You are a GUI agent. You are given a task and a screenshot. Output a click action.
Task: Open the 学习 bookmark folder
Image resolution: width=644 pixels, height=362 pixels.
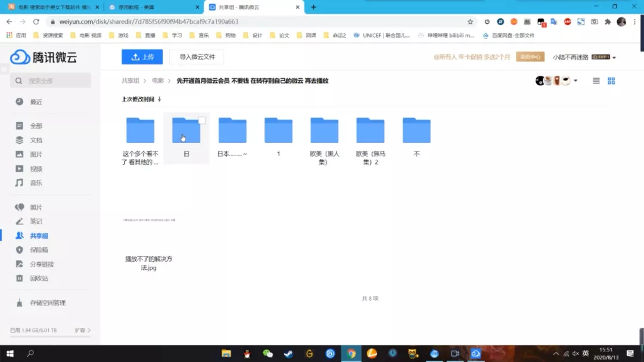pyautogui.click(x=172, y=35)
